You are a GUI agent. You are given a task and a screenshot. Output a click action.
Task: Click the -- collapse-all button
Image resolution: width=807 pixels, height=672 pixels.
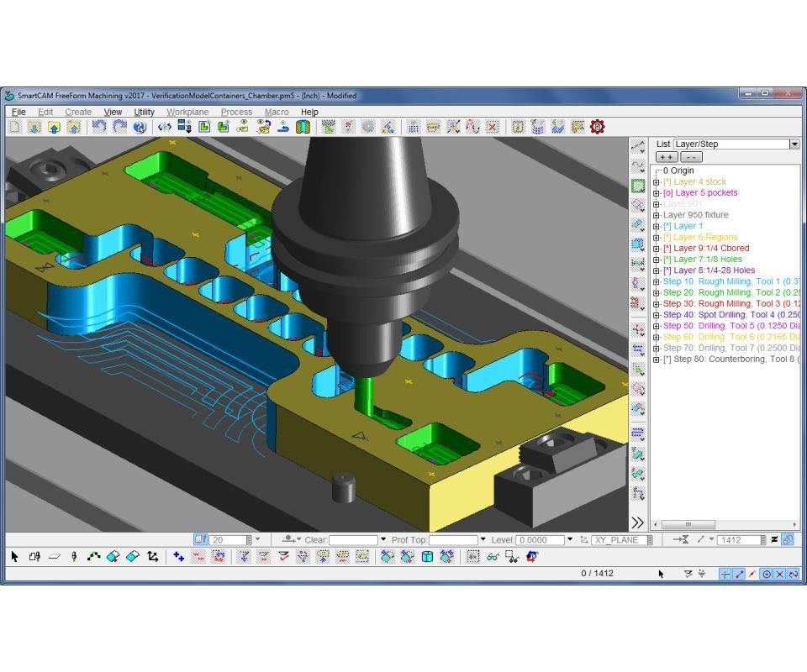pos(691,157)
